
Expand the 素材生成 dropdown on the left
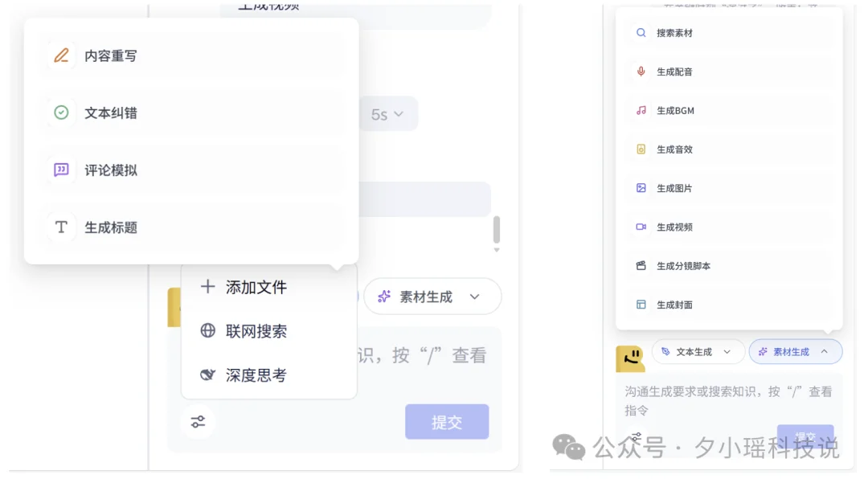click(432, 296)
